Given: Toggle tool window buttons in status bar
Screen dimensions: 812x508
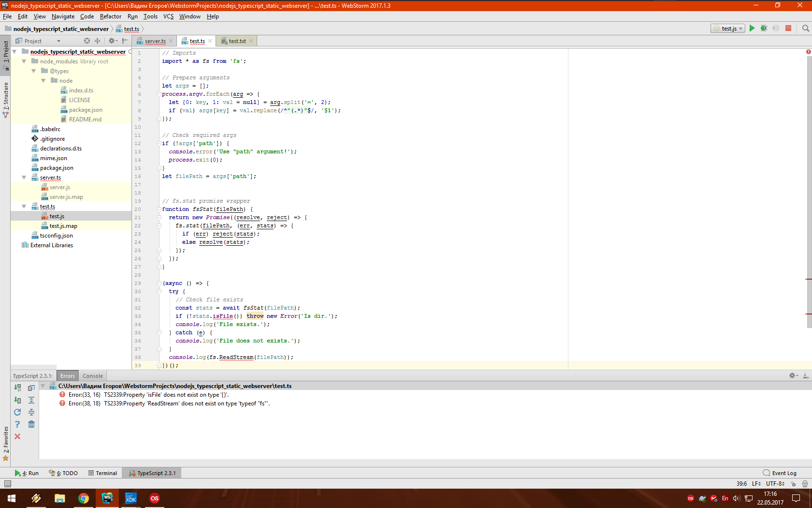Looking at the screenshot, I should pos(7,483).
